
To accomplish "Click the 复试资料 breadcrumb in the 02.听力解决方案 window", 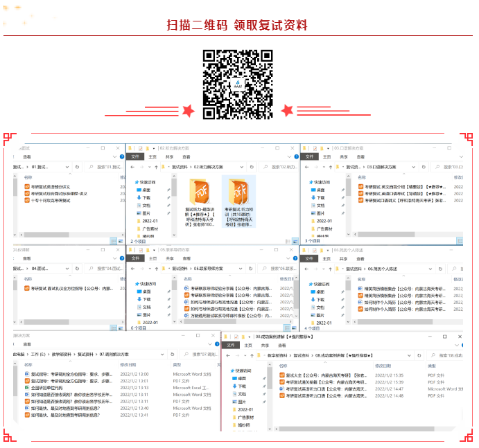I will pos(180,167).
